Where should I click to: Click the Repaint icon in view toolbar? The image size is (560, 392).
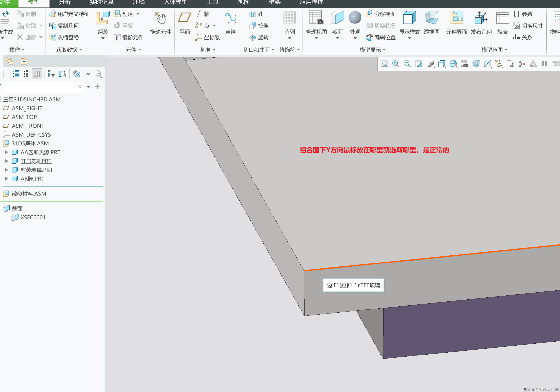(x=419, y=64)
